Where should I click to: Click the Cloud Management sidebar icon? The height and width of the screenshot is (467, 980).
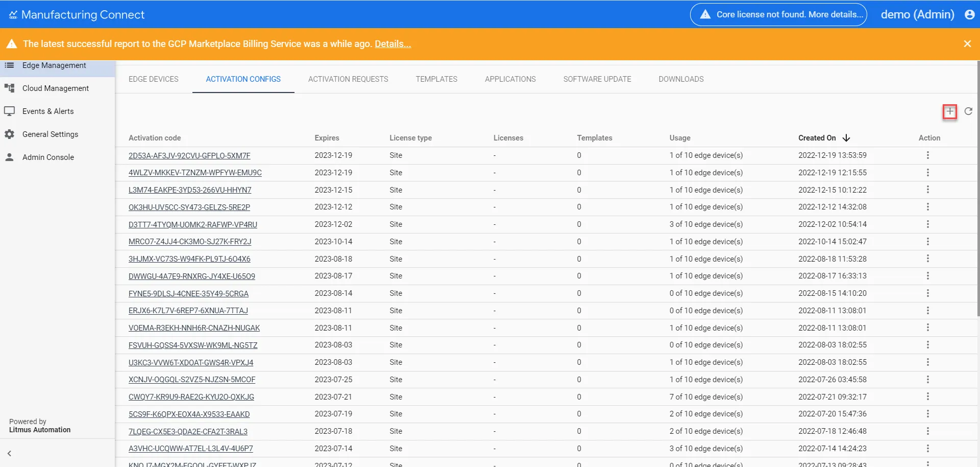pos(9,88)
